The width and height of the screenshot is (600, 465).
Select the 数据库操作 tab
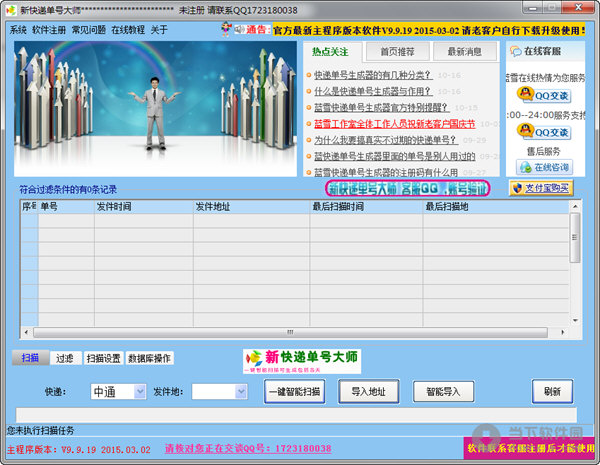150,358
